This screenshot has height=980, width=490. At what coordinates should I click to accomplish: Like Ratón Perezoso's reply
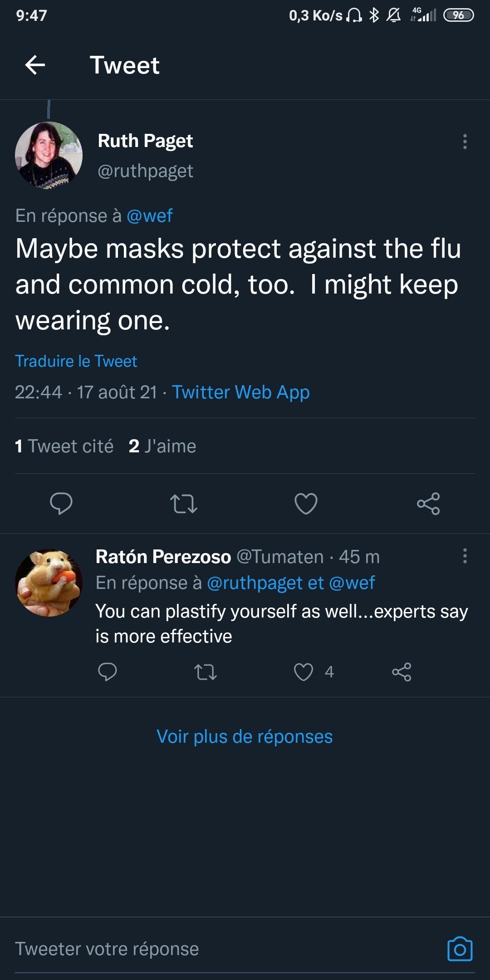coord(304,672)
